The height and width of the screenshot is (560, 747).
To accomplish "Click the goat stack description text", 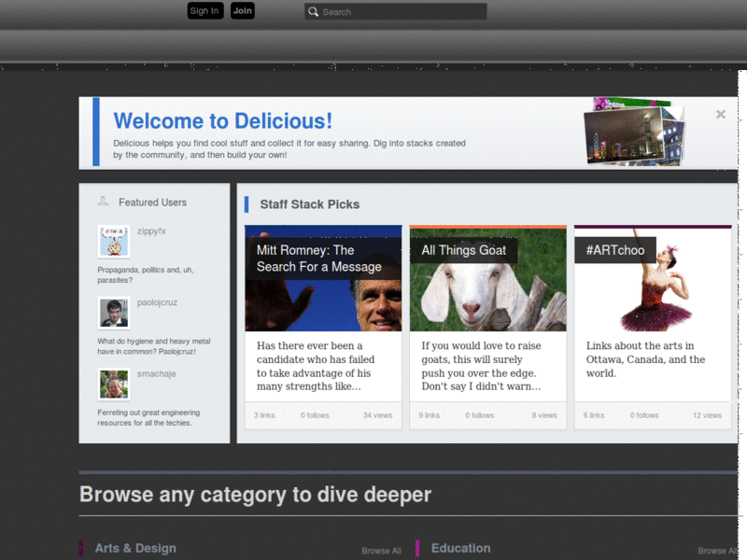I will point(481,366).
